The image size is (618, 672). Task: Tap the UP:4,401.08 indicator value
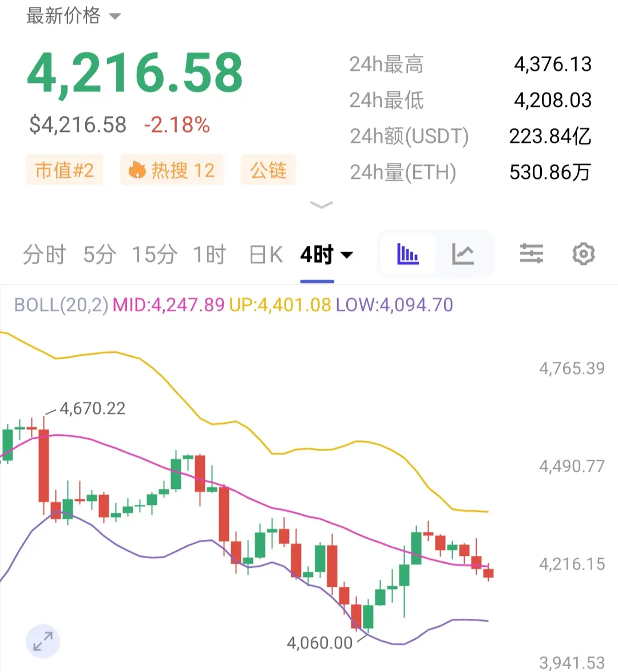click(x=280, y=305)
